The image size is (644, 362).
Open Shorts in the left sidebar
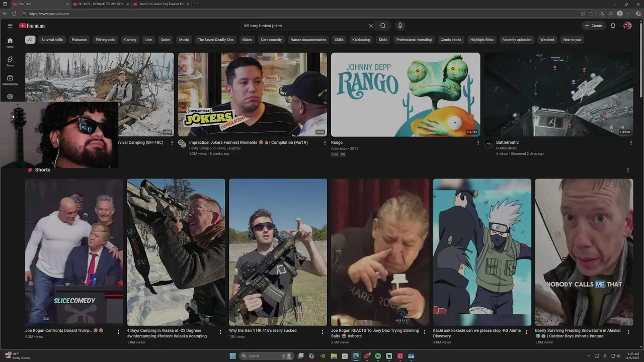tap(10, 61)
